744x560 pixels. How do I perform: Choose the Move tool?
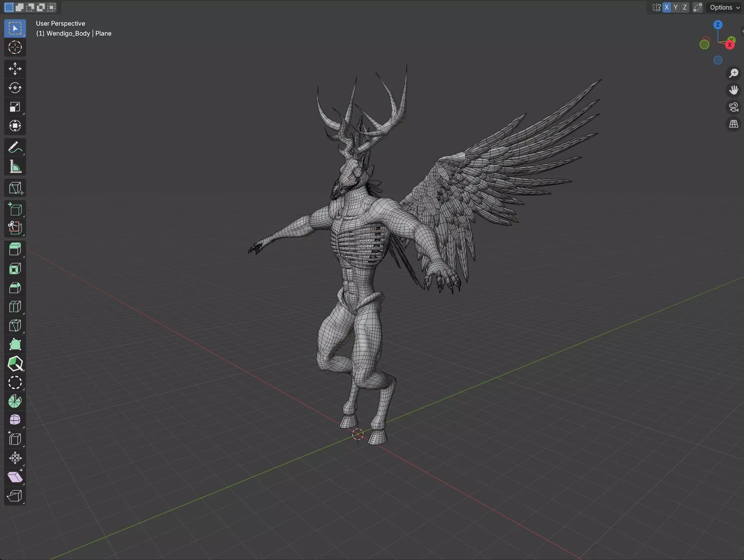(x=15, y=69)
